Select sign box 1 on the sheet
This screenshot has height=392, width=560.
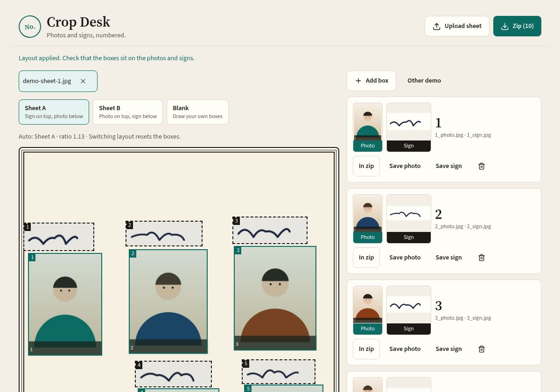(x=59, y=237)
